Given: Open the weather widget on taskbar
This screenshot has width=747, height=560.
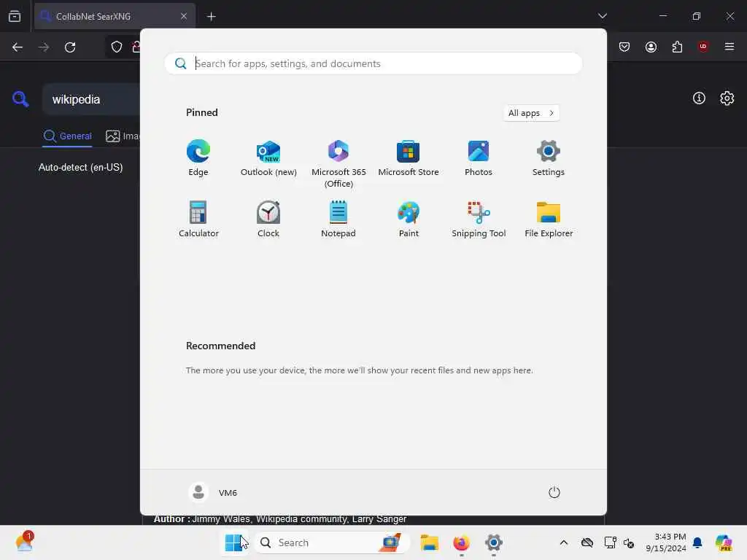Looking at the screenshot, I should [24, 542].
